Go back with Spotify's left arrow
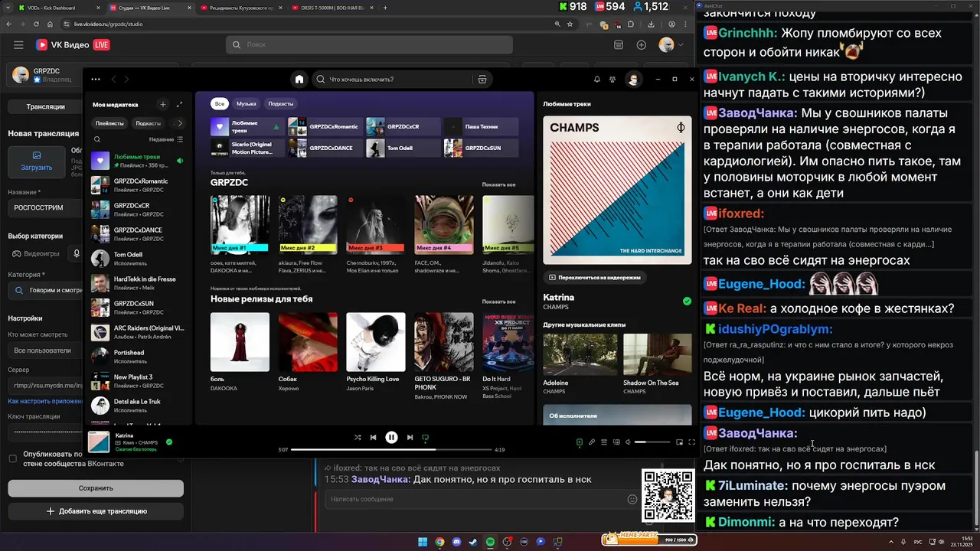The height and width of the screenshot is (551, 980). tap(113, 79)
